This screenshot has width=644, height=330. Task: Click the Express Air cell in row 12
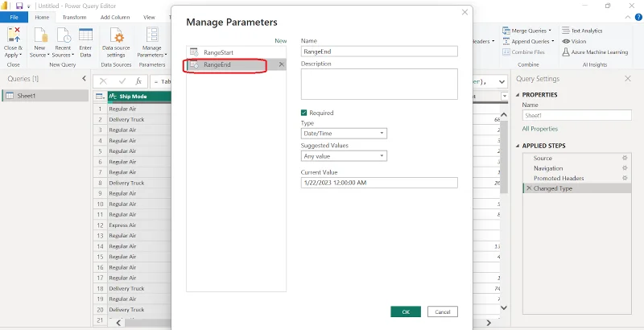pyautogui.click(x=139, y=225)
